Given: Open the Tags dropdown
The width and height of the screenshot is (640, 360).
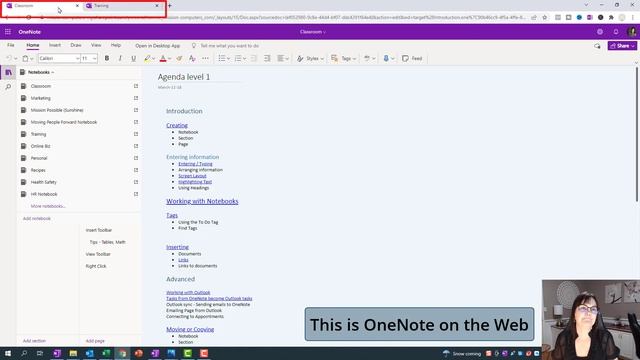Looking at the screenshot, I should (x=343, y=58).
